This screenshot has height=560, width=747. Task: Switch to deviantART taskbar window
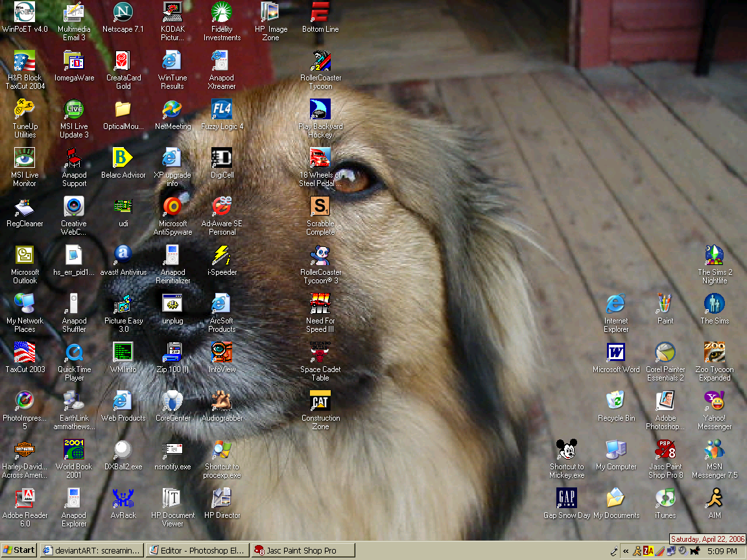click(x=91, y=550)
